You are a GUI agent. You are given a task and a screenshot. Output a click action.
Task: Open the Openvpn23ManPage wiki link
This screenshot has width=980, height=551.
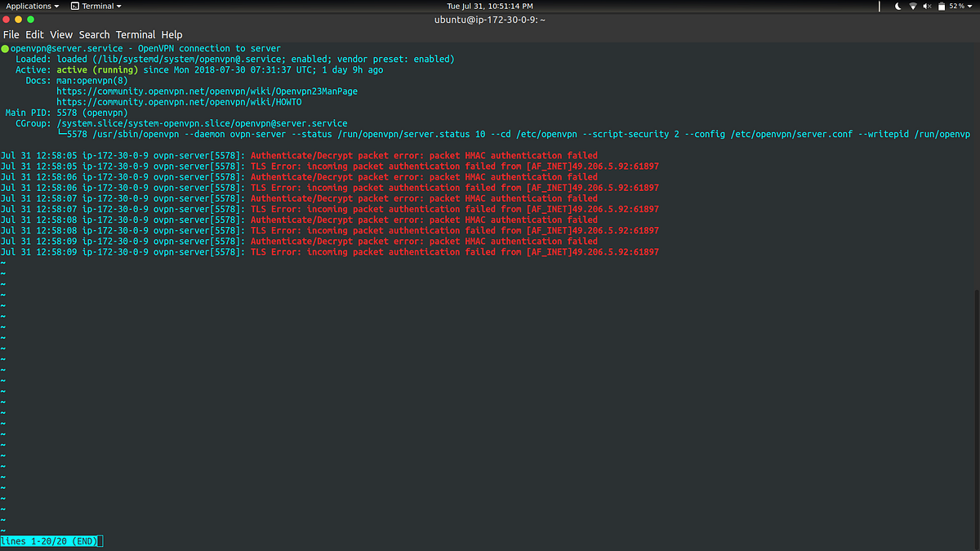[x=207, y=91]
